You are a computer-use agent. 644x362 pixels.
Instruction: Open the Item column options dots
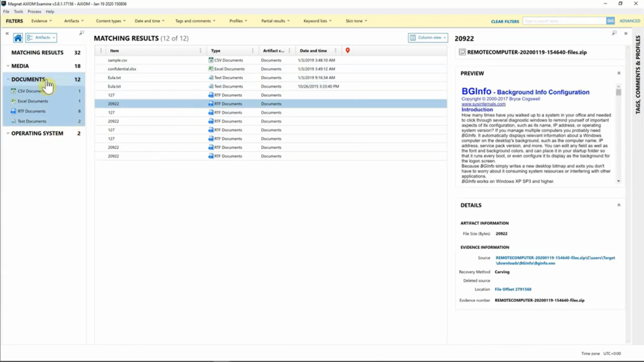[x=201, y=50]
